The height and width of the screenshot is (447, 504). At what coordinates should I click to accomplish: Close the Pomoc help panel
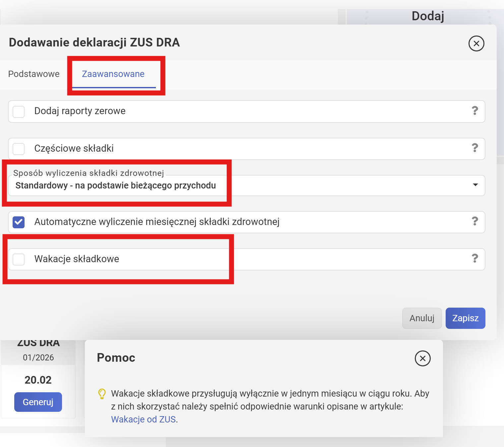pos(422,358)
